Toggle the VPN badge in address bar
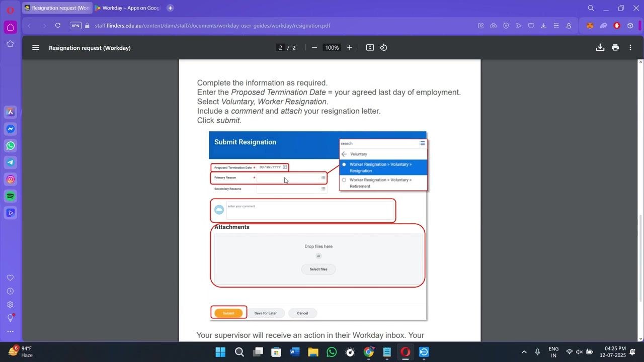 [x=75, y=26]
